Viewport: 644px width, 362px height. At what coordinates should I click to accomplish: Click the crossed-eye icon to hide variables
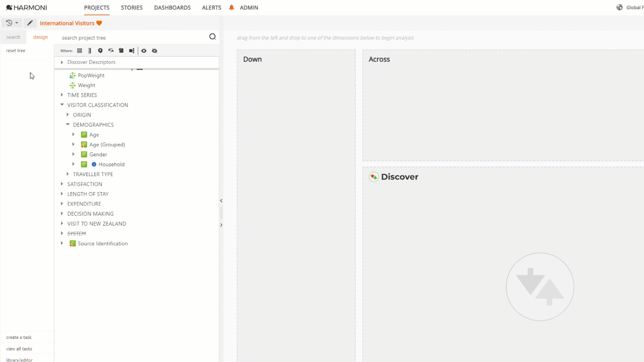pyautogui.click(x=154, y=50)
